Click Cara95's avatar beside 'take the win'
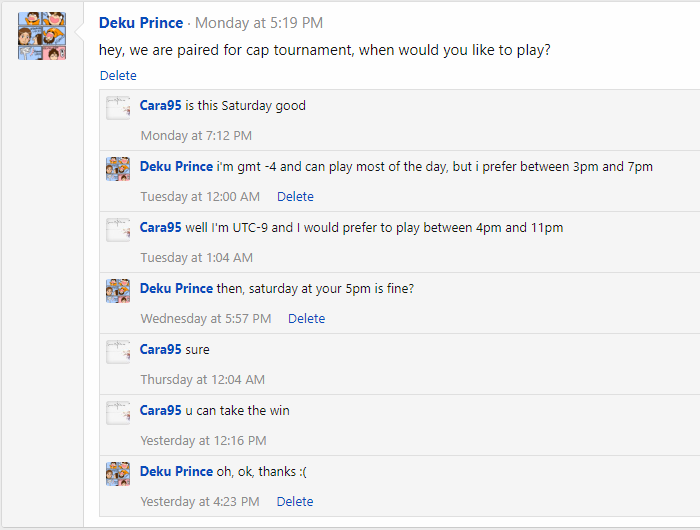The height and width of the screenshot is (530, 700). pyautogui.click(x=118, y=413)
